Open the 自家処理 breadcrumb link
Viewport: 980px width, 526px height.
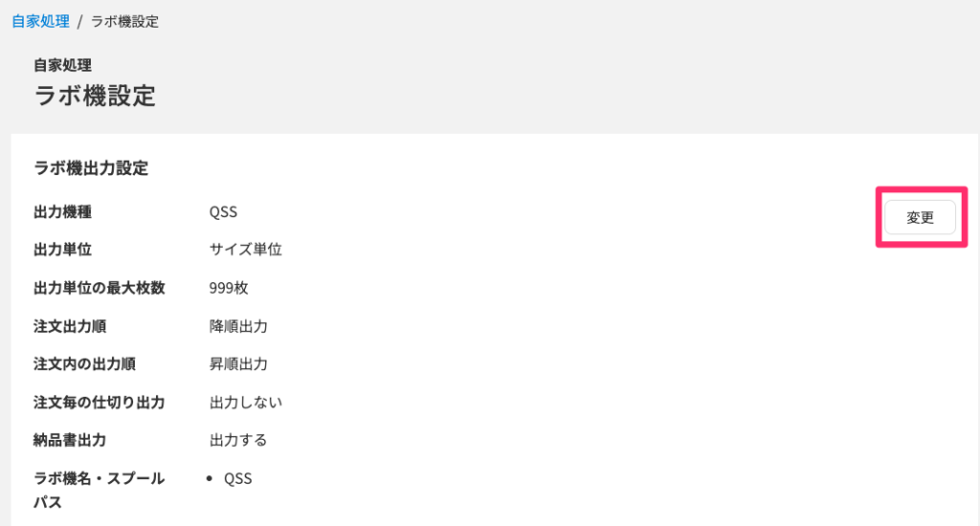pos(40,21)
